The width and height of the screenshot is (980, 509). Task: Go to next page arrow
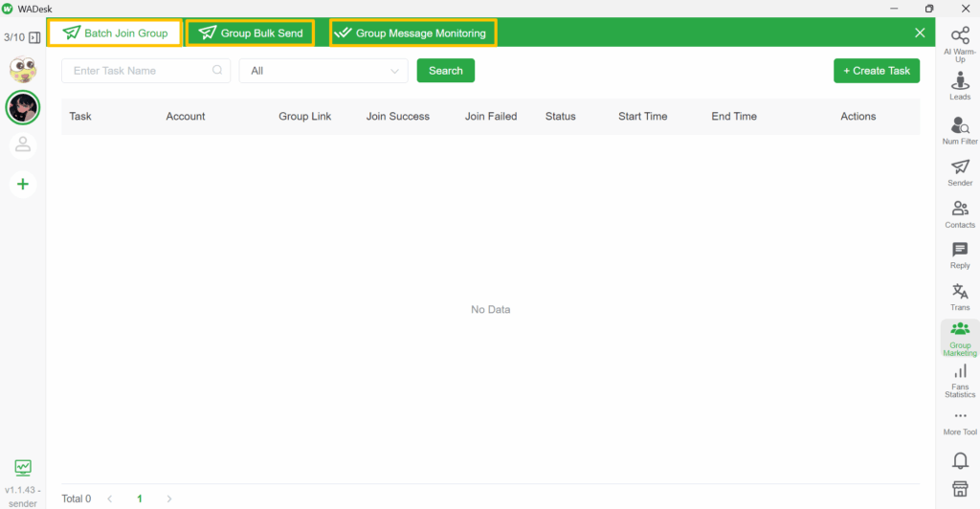coord(168,498)
